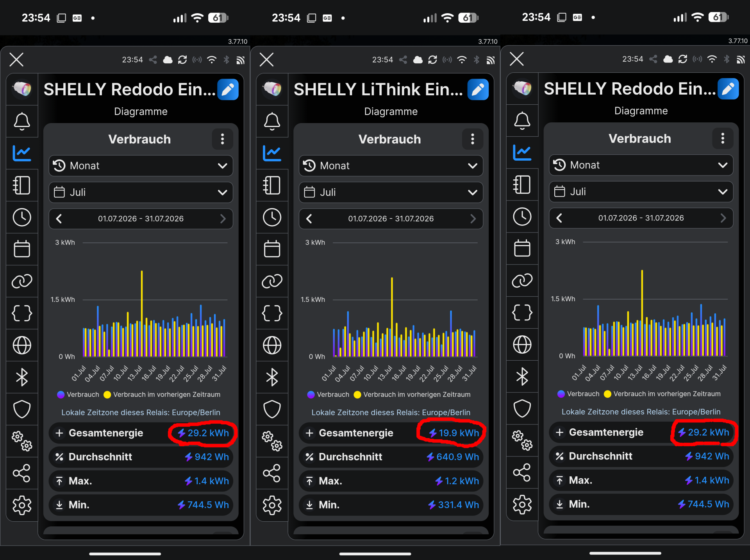Edit SHELLY LiThink device name pencil
The width and height of the screenshot is (750, 560).
(x=478, y=89)
